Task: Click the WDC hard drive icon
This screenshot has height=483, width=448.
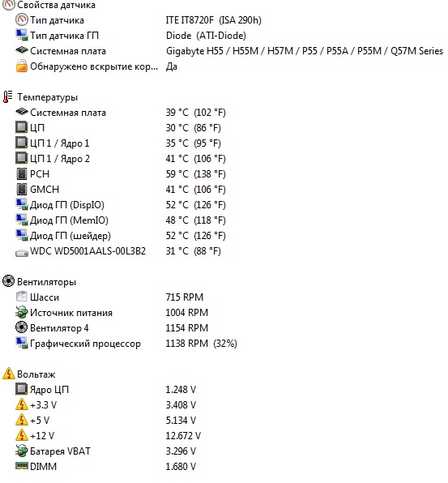Action: 22,253
